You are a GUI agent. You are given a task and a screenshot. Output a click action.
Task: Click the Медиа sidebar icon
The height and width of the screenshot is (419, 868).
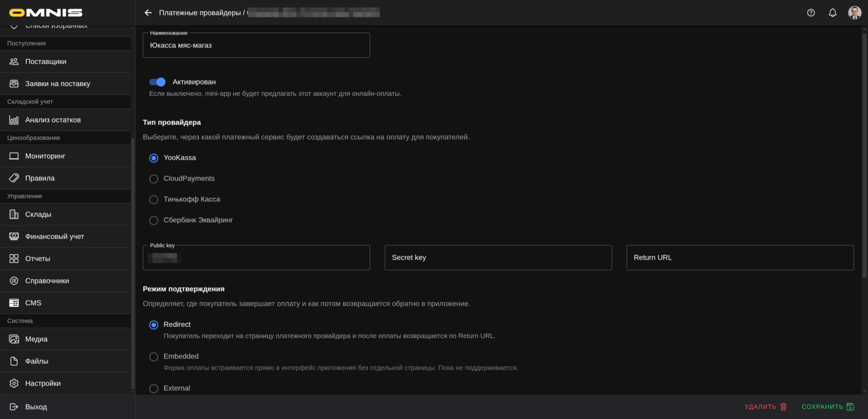[x=14, y=339]
